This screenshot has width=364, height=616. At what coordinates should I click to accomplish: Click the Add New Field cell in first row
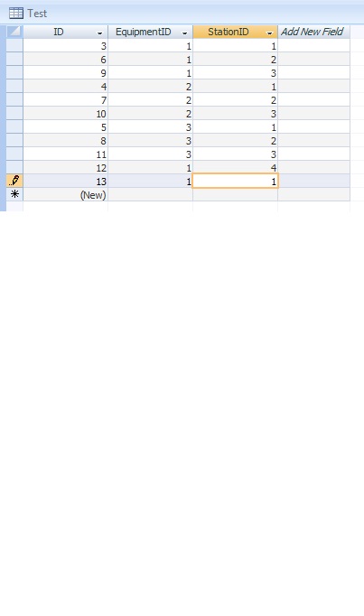[313, 45]
